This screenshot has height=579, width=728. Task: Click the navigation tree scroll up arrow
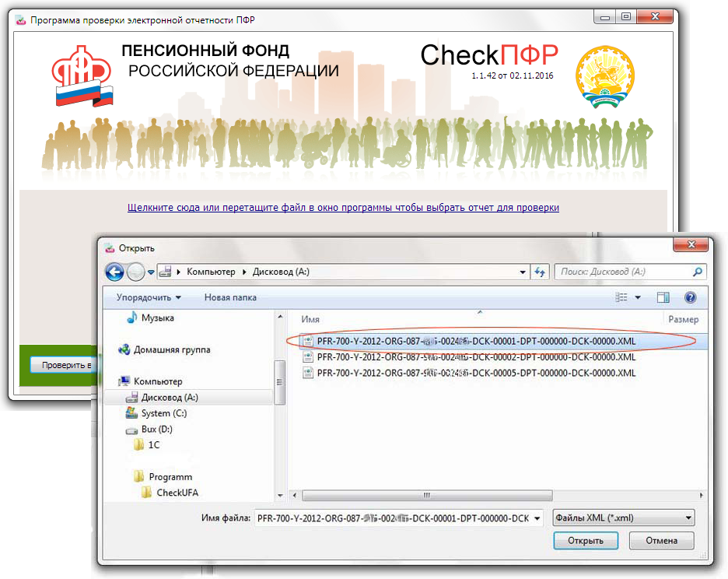point(280,317)
